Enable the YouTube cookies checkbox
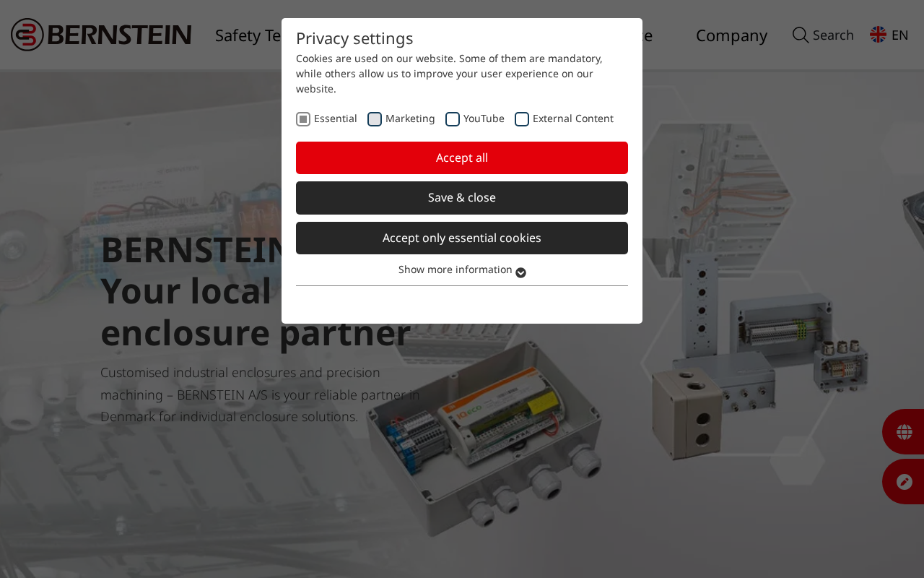This screenshot has height=578, width=924. [453, 119]
